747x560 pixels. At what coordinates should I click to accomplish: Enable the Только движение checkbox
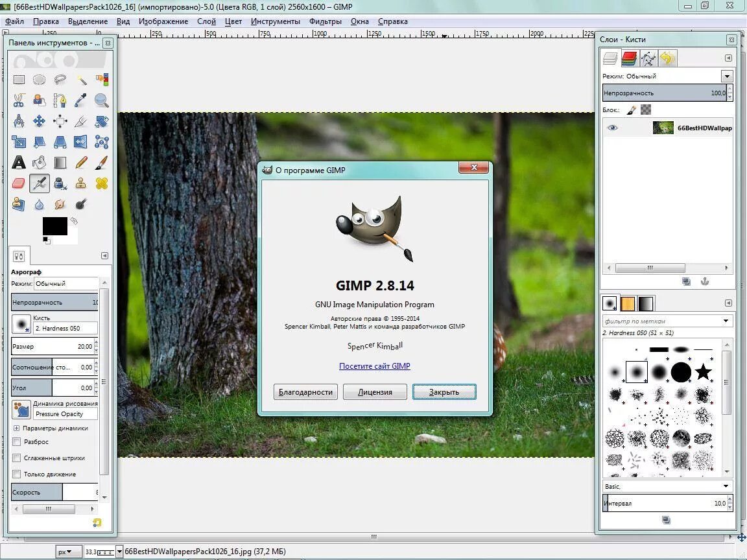17,474
